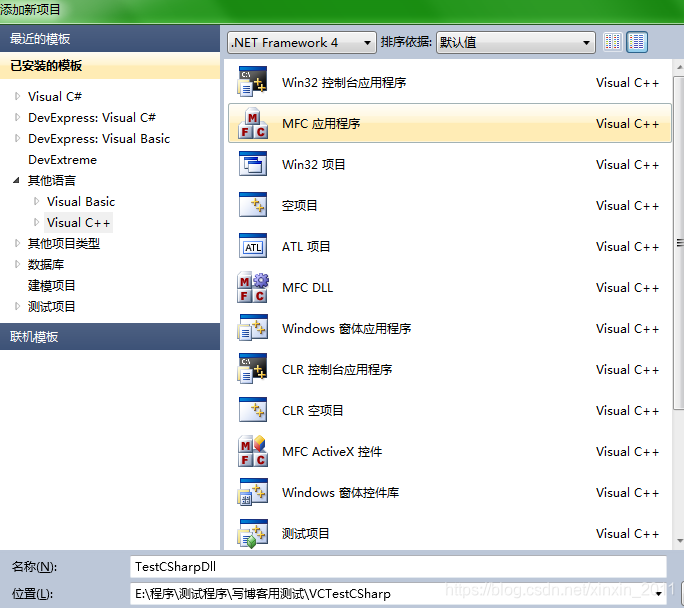
Task: Click the template list scrollbar thumb
Action: pos(679,243)
